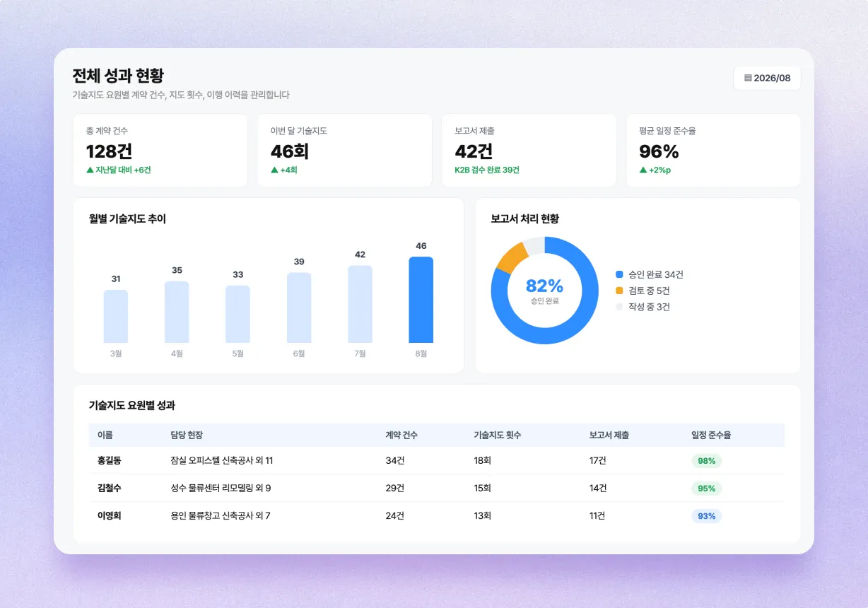The image size is (868, 608).
Task: Click the green up triangle in 총 계약 건수 card
Action: point(90,170)
